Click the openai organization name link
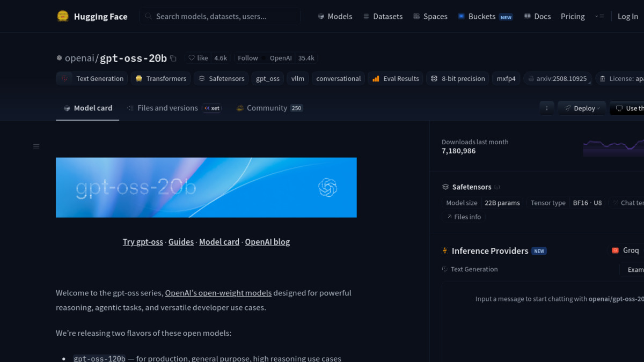This screenshot has width=644, height=362. [80, 58]
